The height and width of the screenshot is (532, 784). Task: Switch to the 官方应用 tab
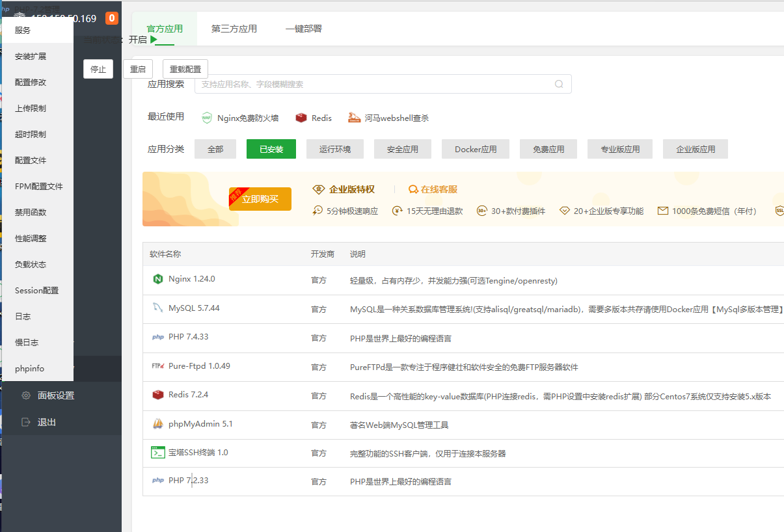coord(165,29)
